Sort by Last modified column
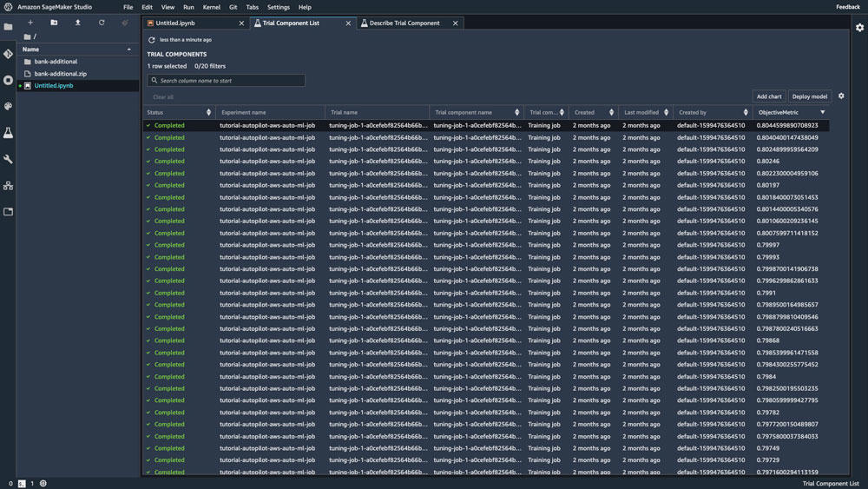The height and width of the screenshot is (489, 868). [x=666, y=112]
